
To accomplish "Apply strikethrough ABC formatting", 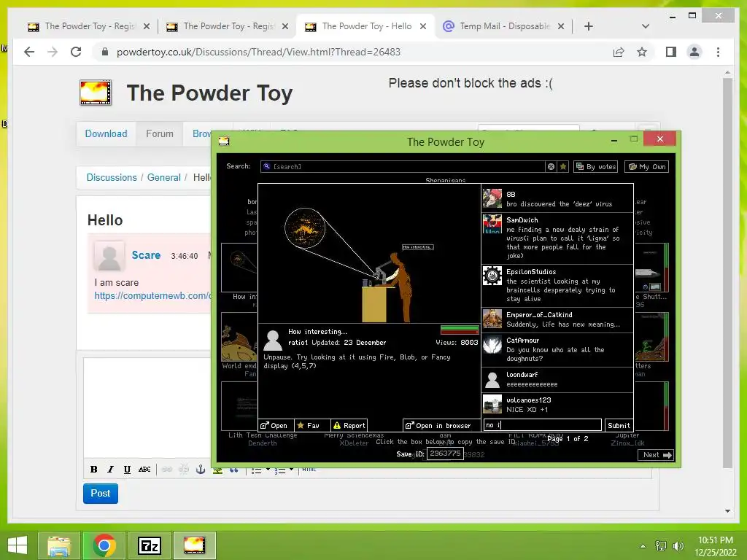I will [144, 470].
